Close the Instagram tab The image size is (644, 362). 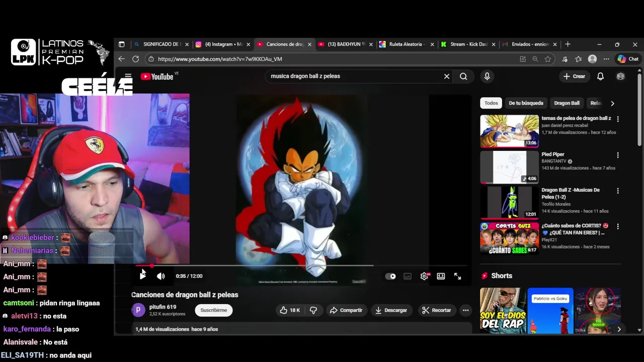(248, 44)
